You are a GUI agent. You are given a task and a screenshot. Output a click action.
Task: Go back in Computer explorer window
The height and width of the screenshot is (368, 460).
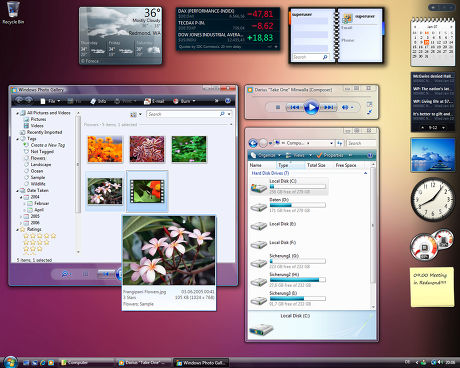(253, 143)
